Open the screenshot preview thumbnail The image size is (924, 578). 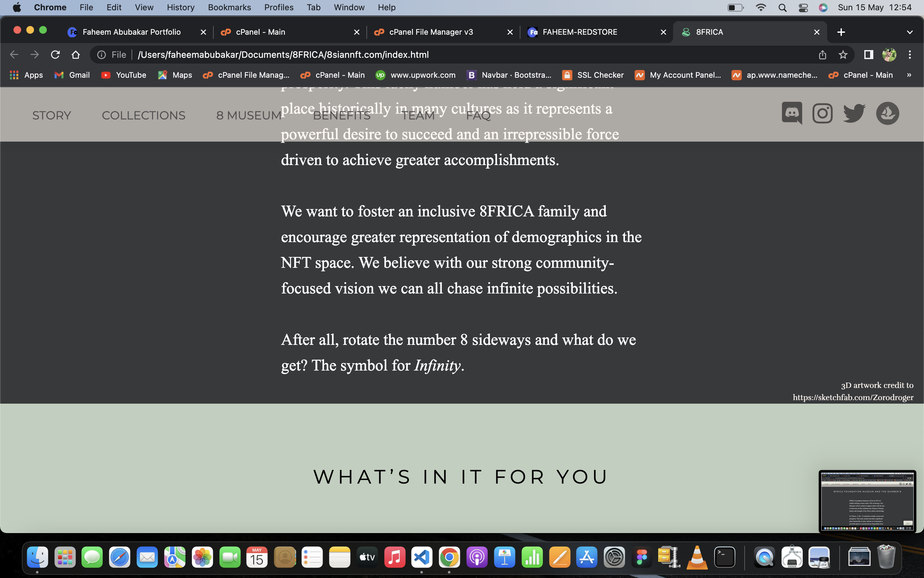click(x=867, y=501)
